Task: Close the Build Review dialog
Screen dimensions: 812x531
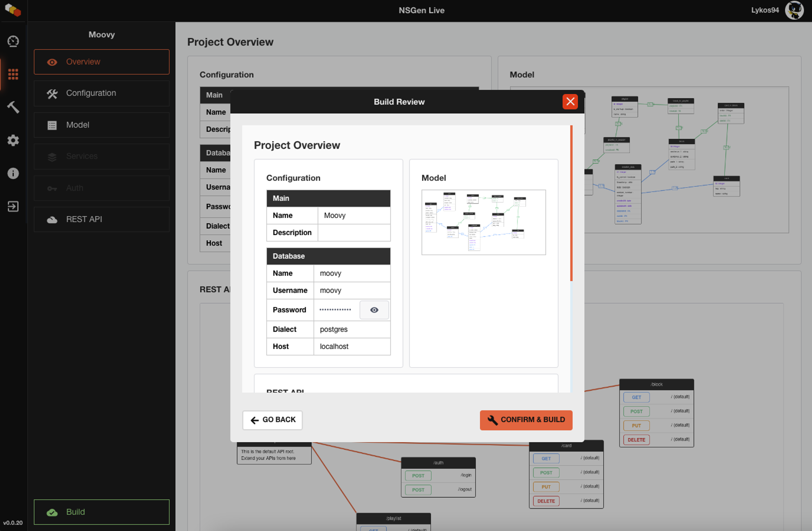Action: [570, 101]
